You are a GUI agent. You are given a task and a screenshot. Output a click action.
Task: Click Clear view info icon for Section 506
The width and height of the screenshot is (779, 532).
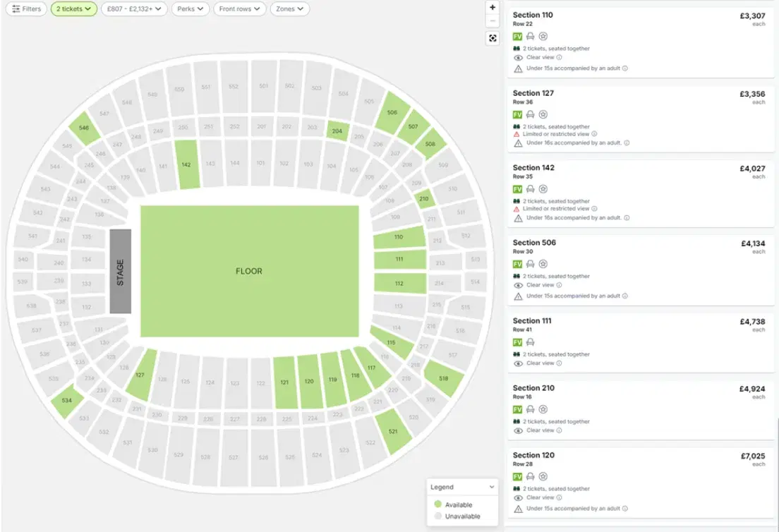(x=559, y=285)
